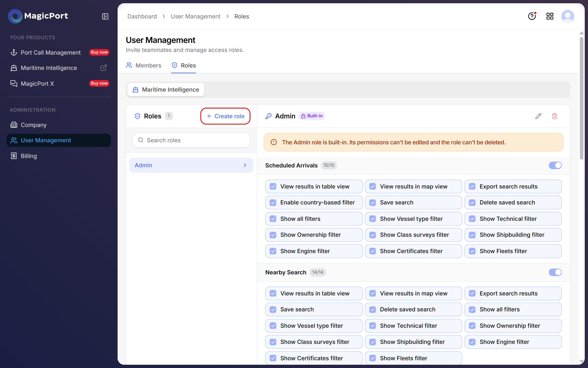The width and height of the screenshot is (588, 368).
Task: Click the Port Call Management anchor icon
Action: coord(14,52)
